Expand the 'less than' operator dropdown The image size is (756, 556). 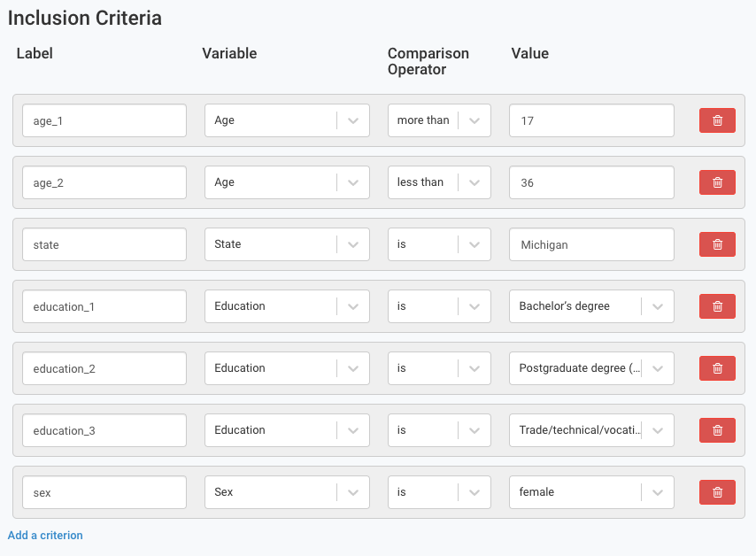438,182
